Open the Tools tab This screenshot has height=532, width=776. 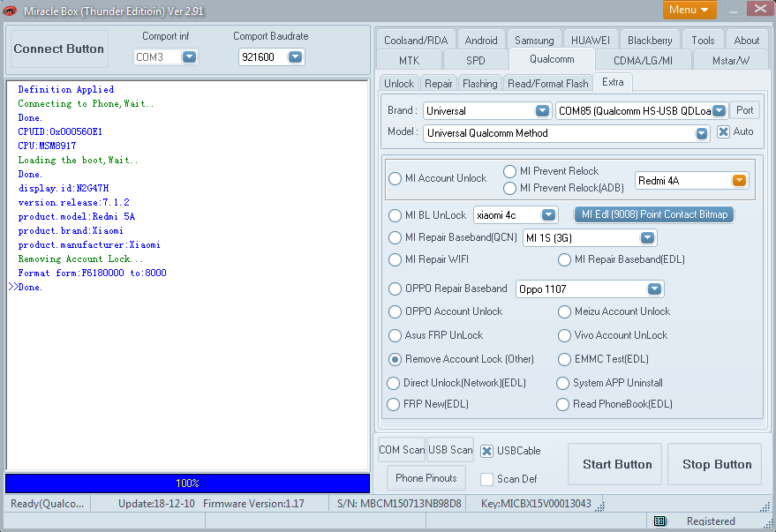703,40
